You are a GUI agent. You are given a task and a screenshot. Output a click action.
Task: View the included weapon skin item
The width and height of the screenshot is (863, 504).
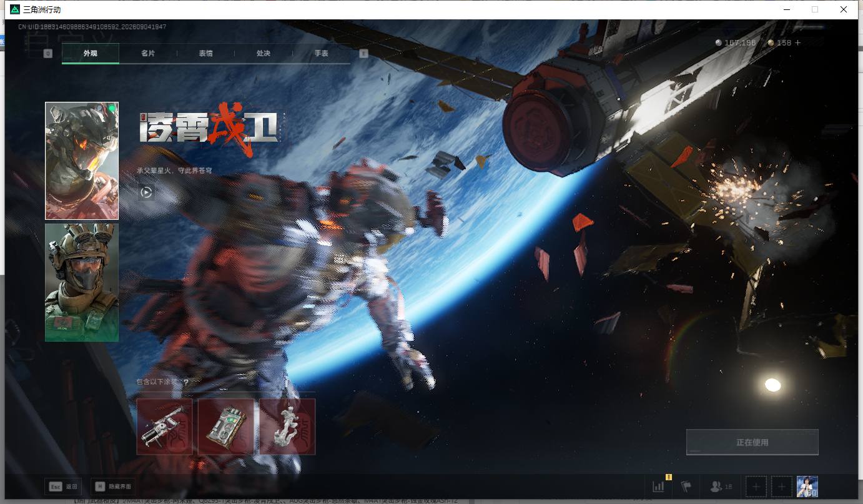point(165,427)
